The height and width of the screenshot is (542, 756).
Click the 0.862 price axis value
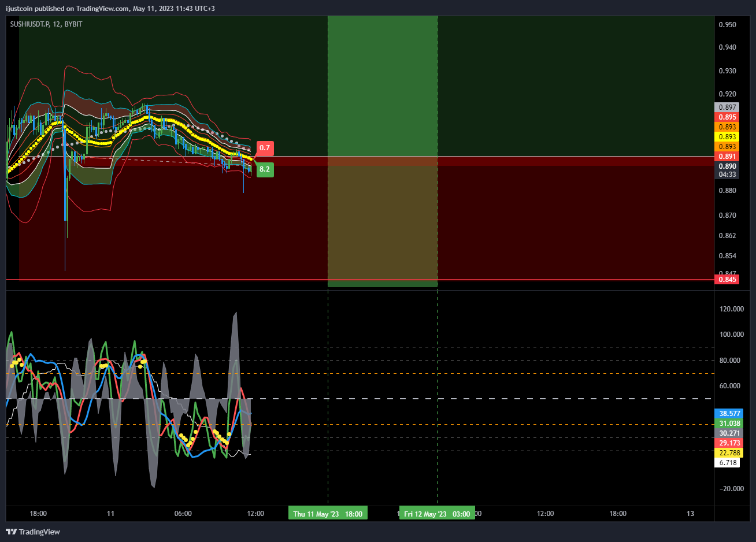pyautogui.click(x=727, y=236)
